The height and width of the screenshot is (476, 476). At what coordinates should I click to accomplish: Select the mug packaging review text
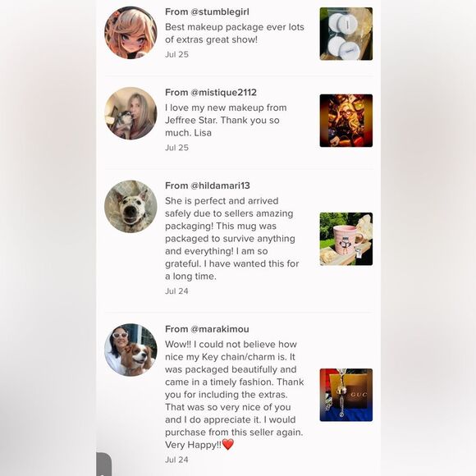[232, 239]
